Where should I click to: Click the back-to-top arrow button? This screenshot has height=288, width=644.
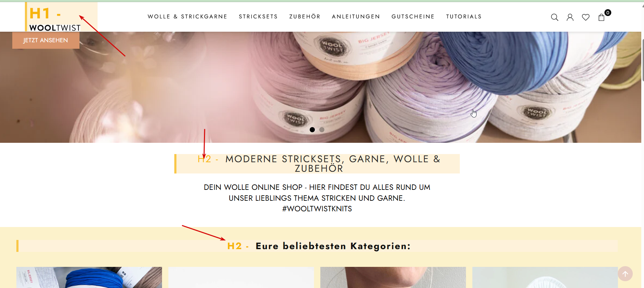coord(625,274)
